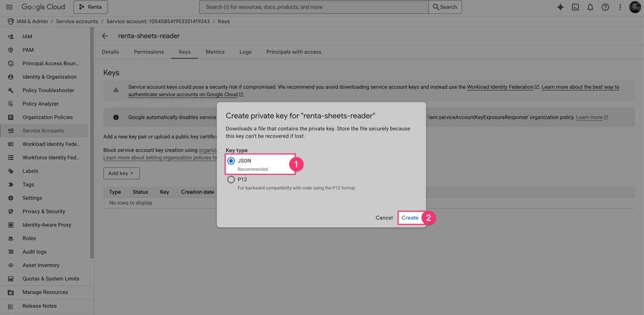The width and height of the screenshot is (644, 315).
Task: Open the main navigation hamburger menu
Action: click(9, 7)
